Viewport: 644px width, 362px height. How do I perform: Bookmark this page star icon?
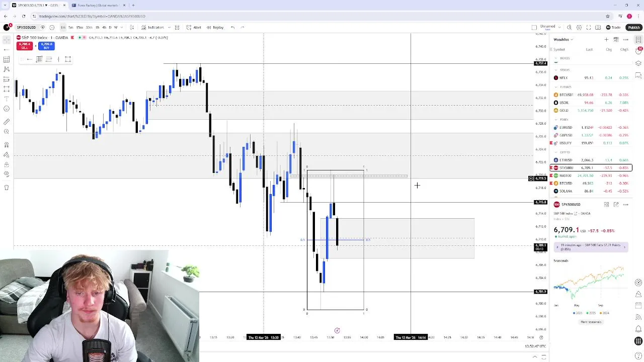coord(608,16)
